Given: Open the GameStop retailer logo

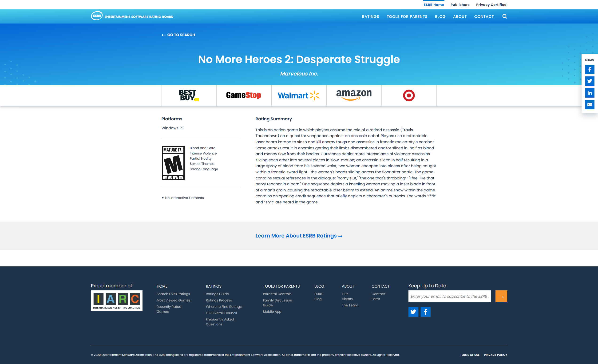Looking at the screenshot, I should (244, 95).
